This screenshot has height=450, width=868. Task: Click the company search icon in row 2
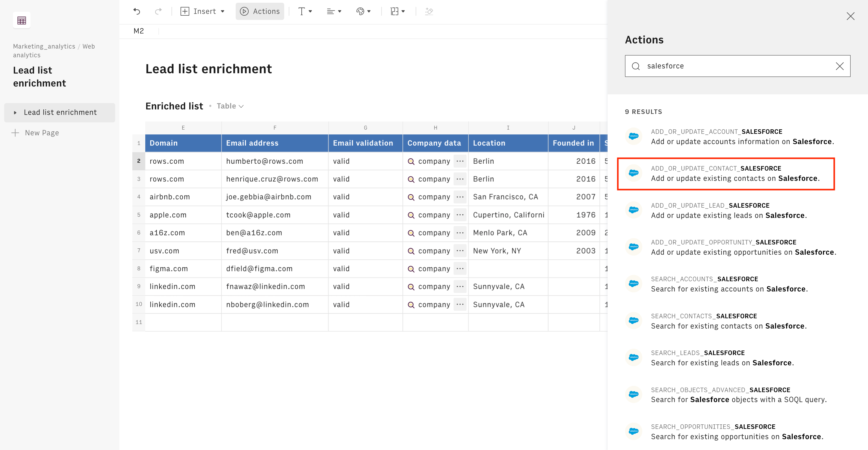click(411, 162)
